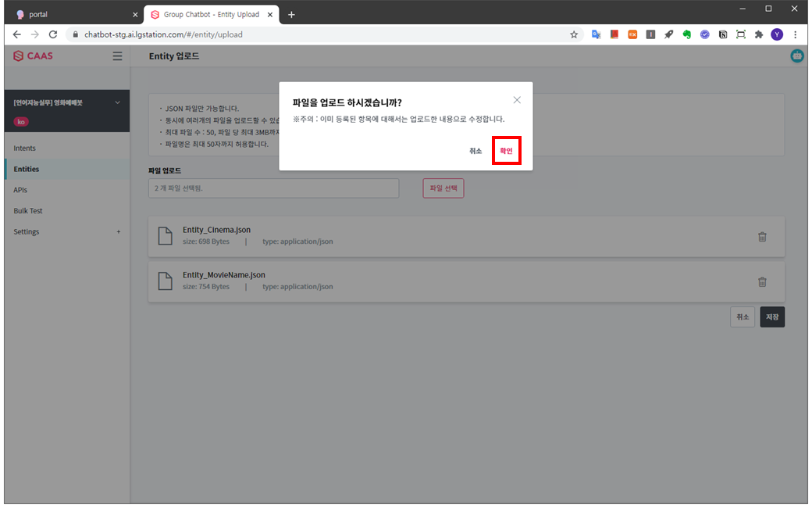812x508 pixels.
Task: Expand the 영화예매봇 project dropdown
Action: [118, 102]
